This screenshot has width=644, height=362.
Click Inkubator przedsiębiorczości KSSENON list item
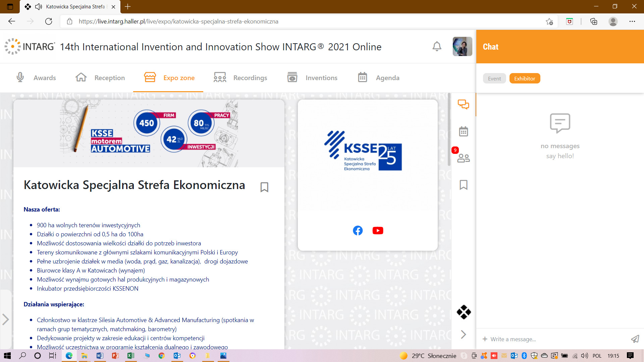tap(88, 289)
